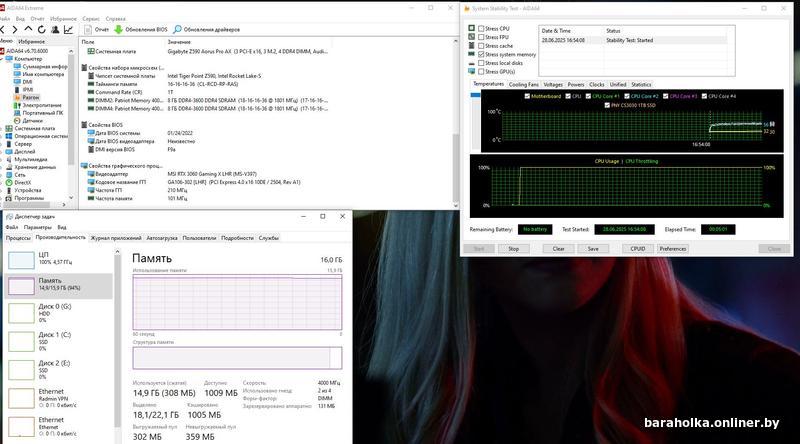The image size is (800, 444).
Task: Enable the Stress local disks checkbox
Action: tap(481, 63)
